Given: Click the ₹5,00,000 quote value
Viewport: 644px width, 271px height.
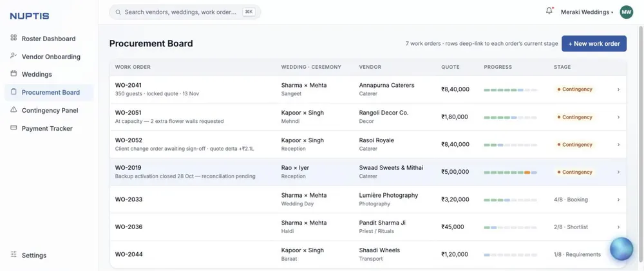Looking at the screenshot, I should tap(455, 172).
